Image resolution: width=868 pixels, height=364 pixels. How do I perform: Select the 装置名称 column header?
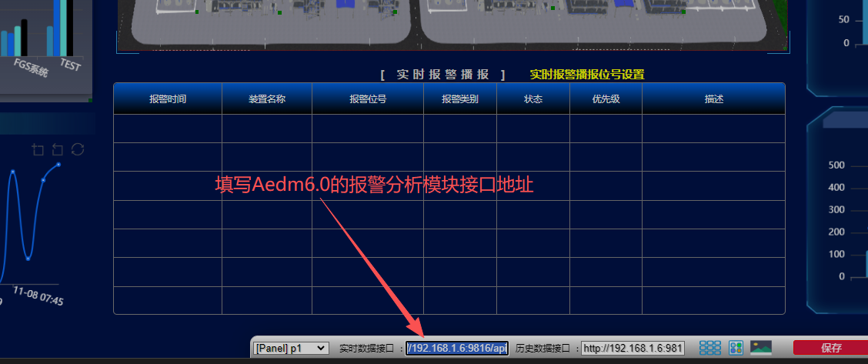(x=267, y=99)
